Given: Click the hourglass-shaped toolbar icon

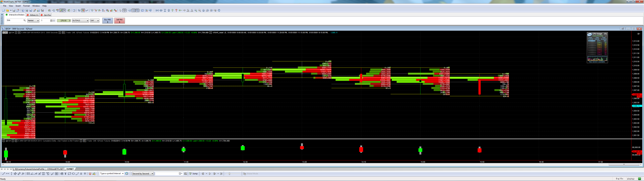Looking at the screenshot, I should pos(165,11).
